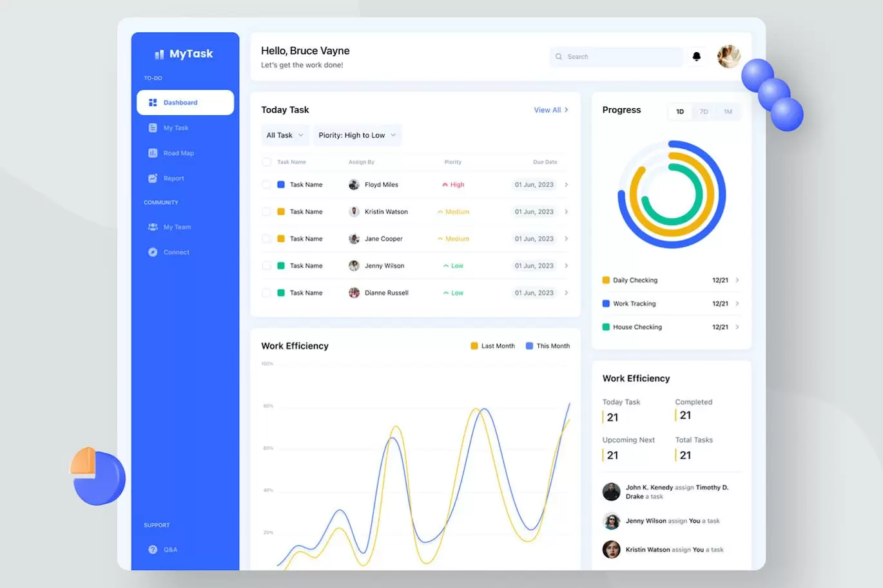Check the Jenny Wilson task checkbox
Viewport: 883px width, 588px height.
266,266
